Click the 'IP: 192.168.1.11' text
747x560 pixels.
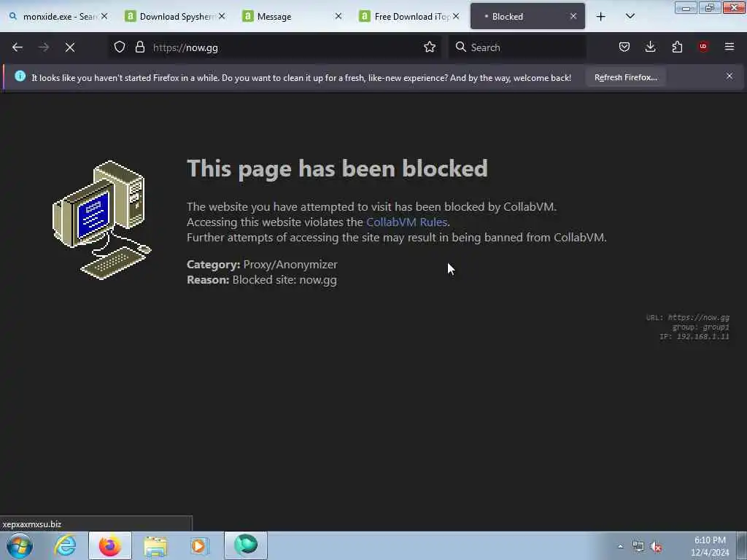point(694,337)
